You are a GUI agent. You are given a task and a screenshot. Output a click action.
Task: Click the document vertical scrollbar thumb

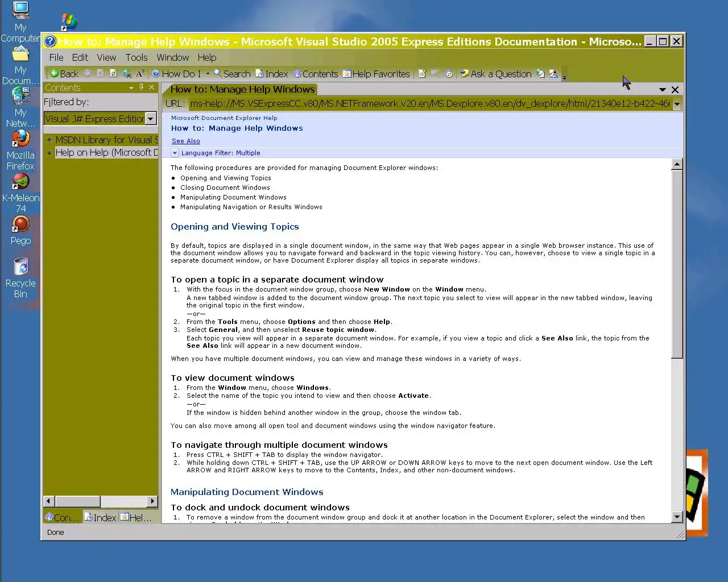[677, 264]
